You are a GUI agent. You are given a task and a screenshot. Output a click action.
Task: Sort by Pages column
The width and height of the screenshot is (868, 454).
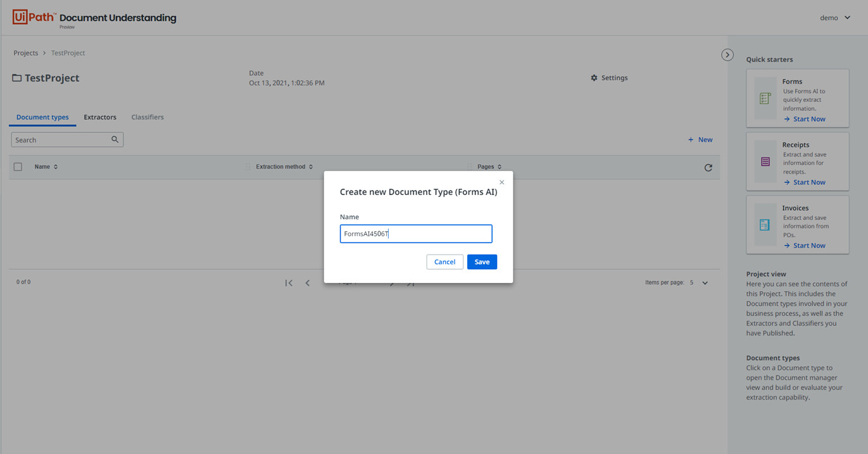point(489,167)
